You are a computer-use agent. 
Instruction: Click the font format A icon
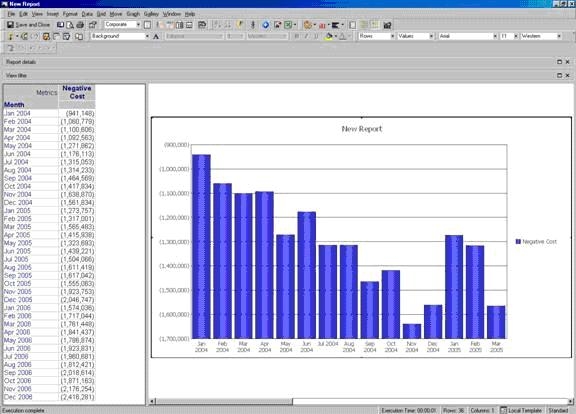click(x=156, y=36)
